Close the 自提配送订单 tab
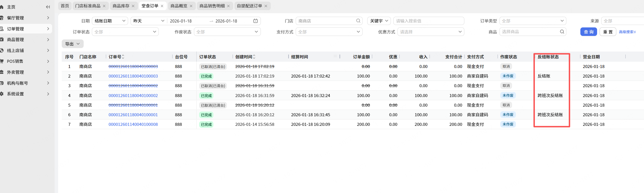Viewport: 644px width, 193px height. 266,6
